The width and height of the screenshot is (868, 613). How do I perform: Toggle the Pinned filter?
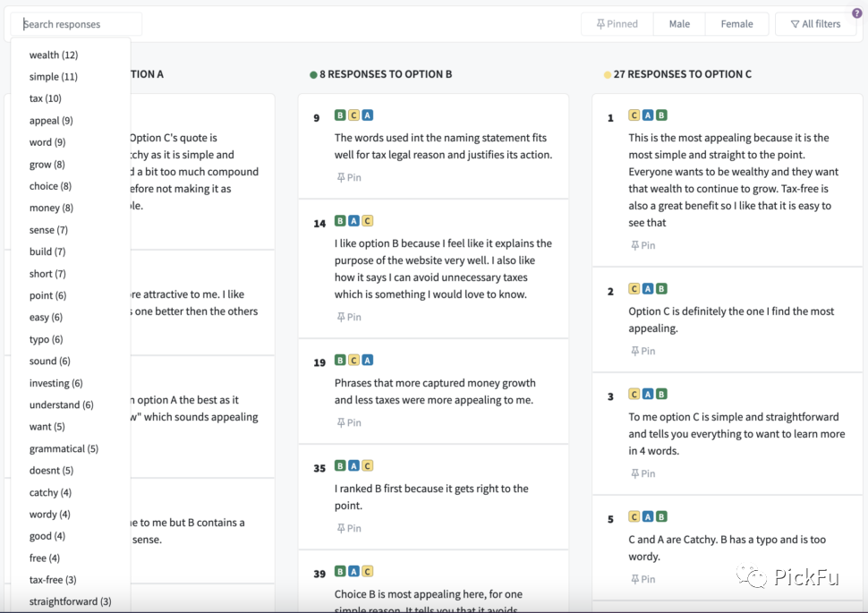click(x=617, y=24)
